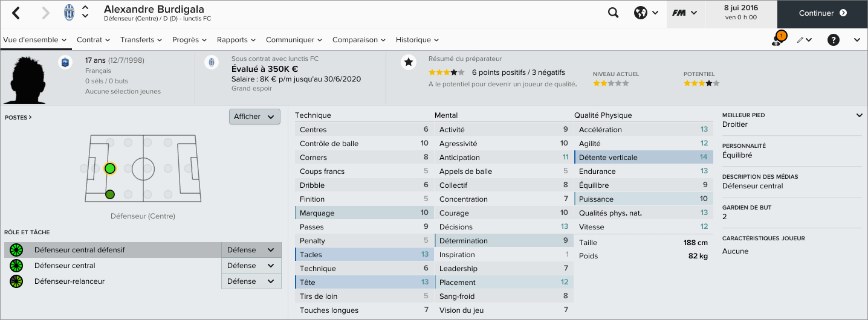Open the Rapports menu
This screenshot has height=320, width=868.
click(236, 40)
